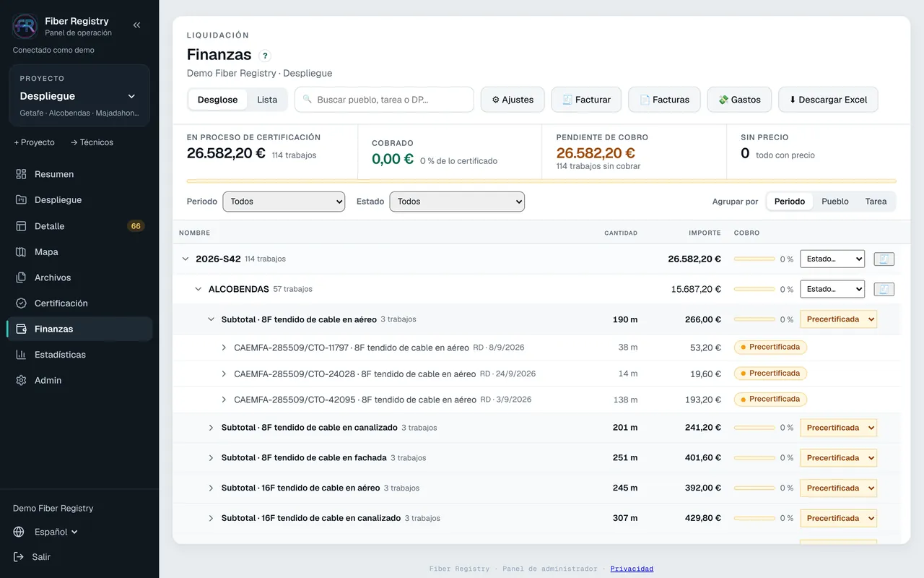Screen dimensions: 924x578
Task: Open the Facturas button
Action: click(664, 100)
